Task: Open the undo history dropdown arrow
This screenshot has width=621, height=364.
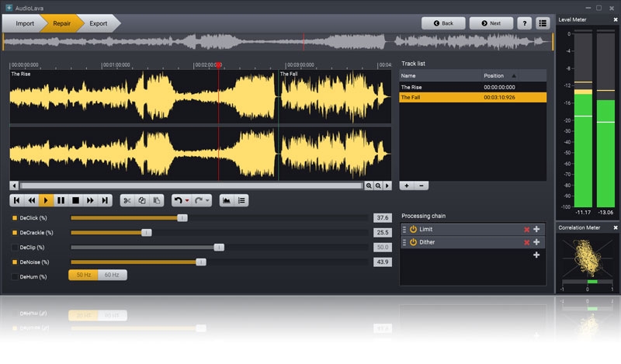Action: coord(188,201)
